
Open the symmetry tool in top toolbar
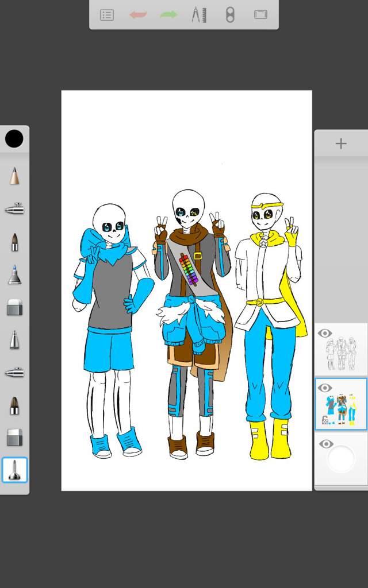point(230,15)
